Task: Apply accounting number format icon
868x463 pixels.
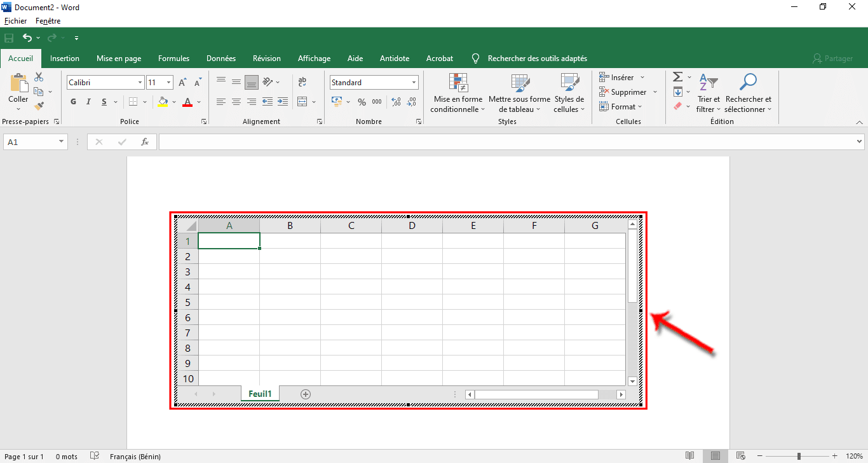Action: point(337,102)
